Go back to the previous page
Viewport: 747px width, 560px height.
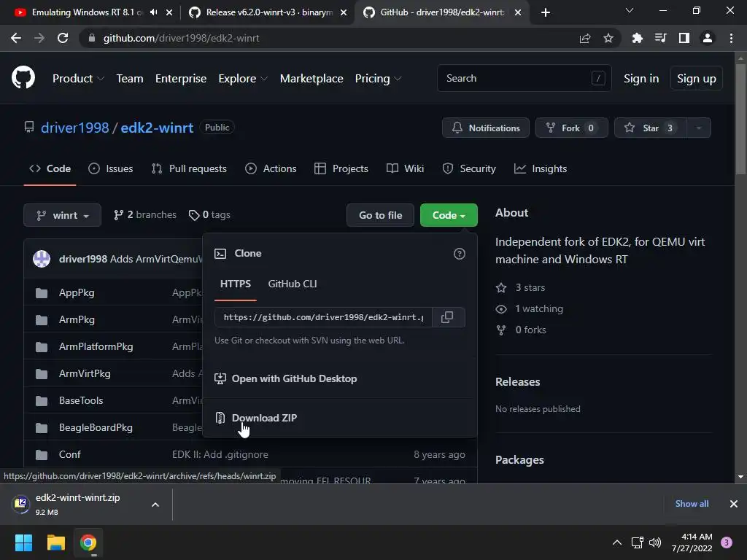(x=16, y=38)
